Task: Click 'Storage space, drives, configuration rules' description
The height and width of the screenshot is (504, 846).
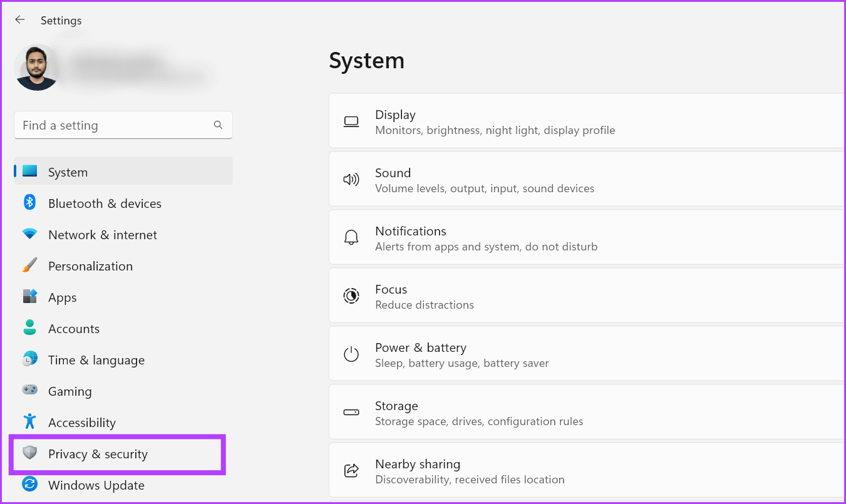Action: click(x=479, y=421)
